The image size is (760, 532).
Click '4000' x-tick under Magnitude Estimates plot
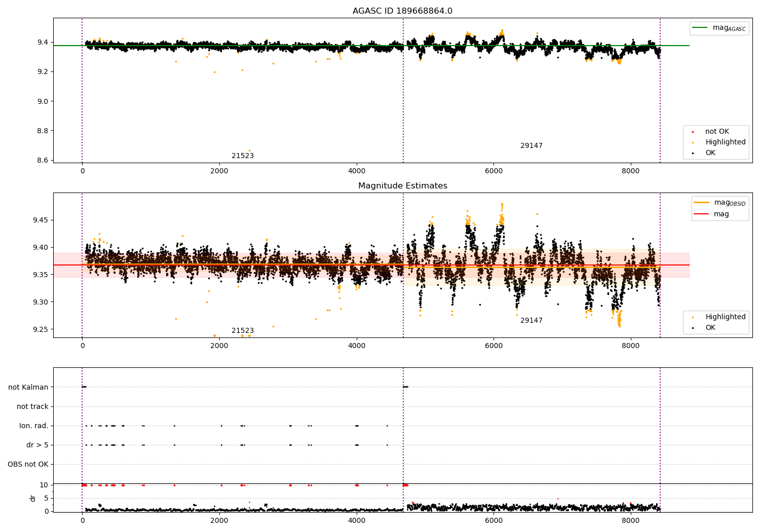click(x=357, y=346)
